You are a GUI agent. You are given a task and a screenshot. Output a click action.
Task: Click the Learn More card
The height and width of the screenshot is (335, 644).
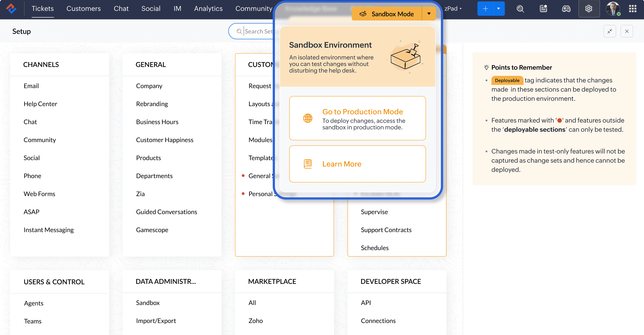[x=357, y=164]
